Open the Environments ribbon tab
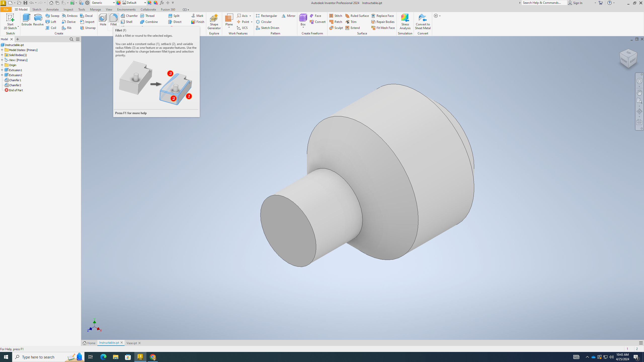 coord(126,10)
